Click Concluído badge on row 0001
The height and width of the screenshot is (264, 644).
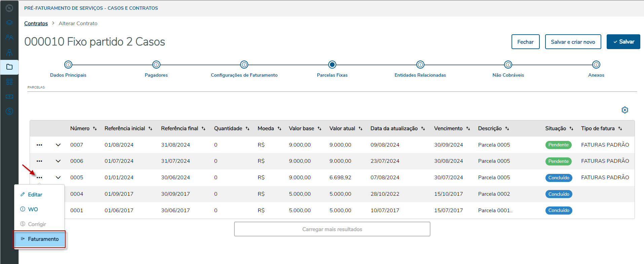559,210
